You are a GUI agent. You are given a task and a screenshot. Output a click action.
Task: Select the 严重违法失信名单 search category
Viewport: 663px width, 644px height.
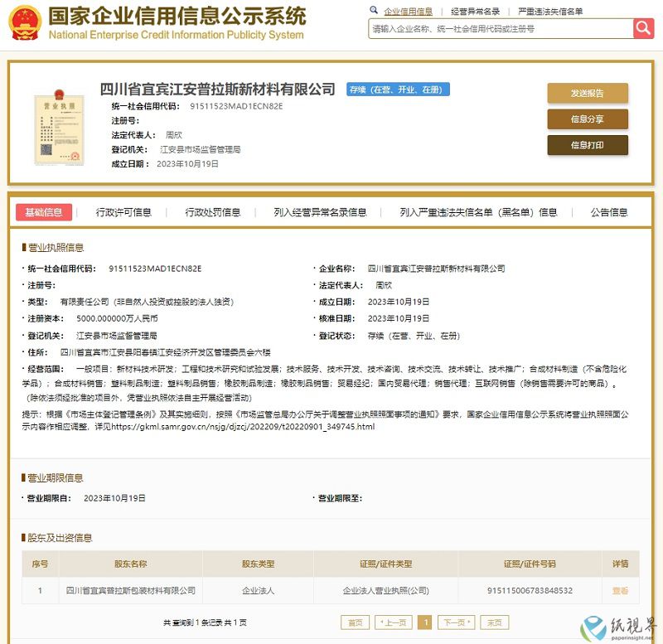click(x=550, y=12)
